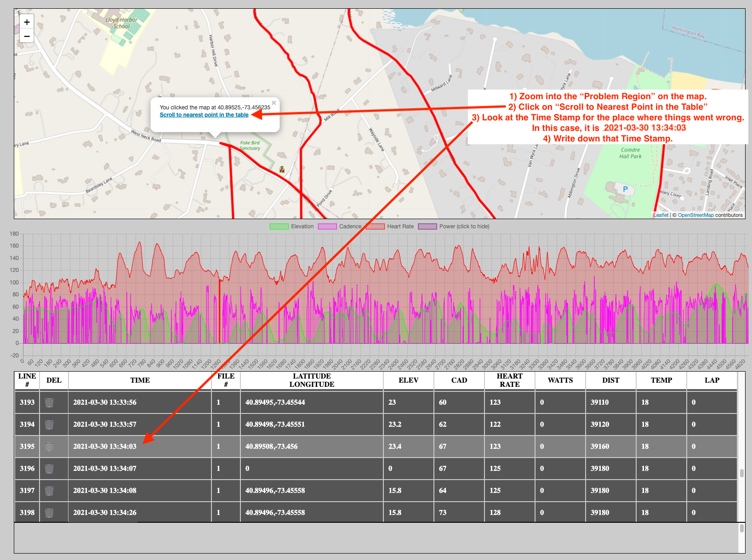The width and height of the screenshot is (752, 560).
Task: Click the data table vertical scrollbar thumb
Action: click(741, 473)
